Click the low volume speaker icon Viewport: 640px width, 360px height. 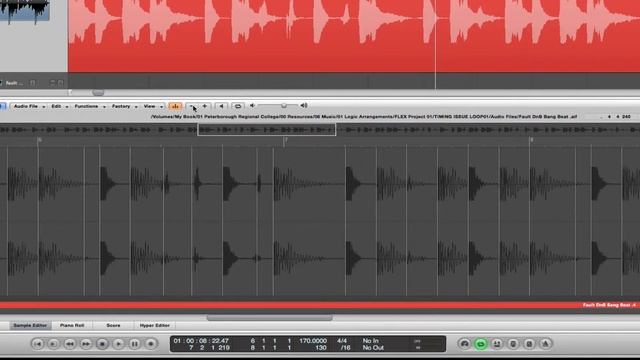[252, 106]
